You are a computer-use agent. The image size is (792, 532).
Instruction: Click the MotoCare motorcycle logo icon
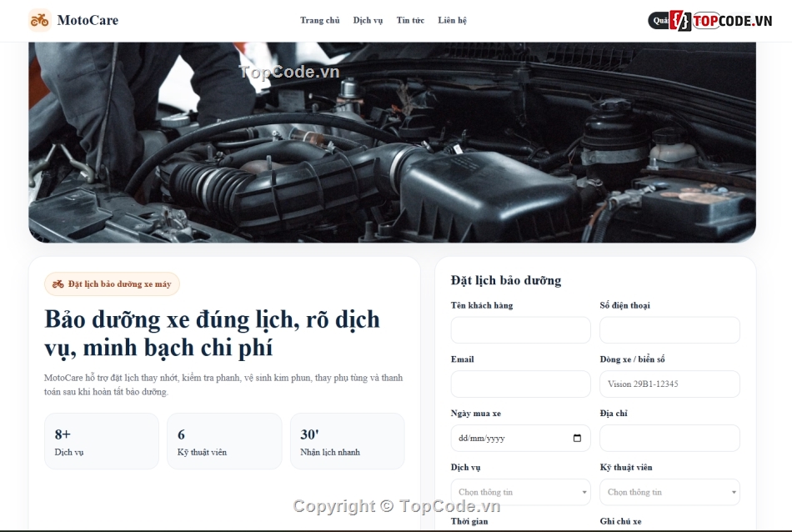pos(40,20)
